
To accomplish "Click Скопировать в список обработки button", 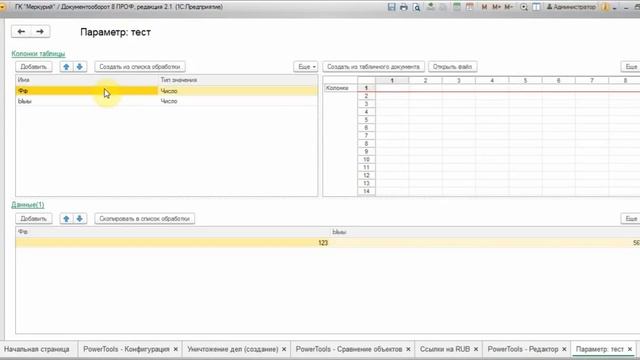I will 144,218.
